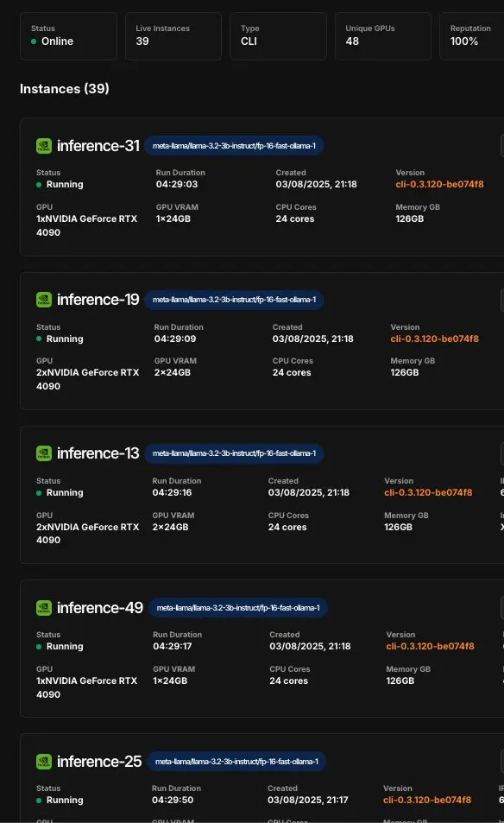Click the green Online status dot

(x=34, y=41)
